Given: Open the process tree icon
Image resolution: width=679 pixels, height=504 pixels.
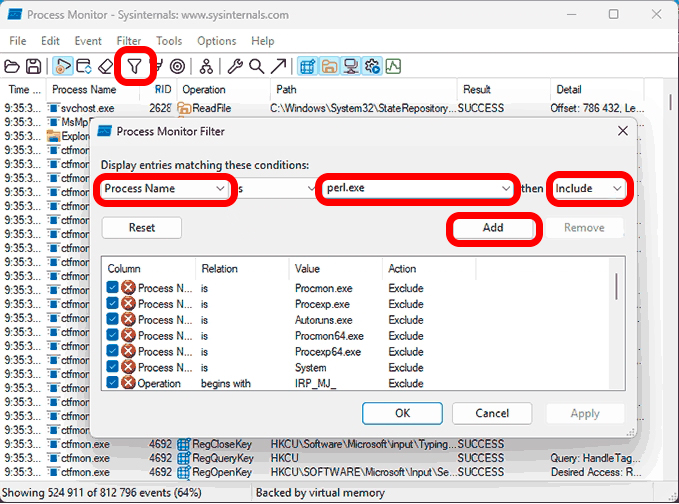Looking at the screenshot, I should pos(206,66).
